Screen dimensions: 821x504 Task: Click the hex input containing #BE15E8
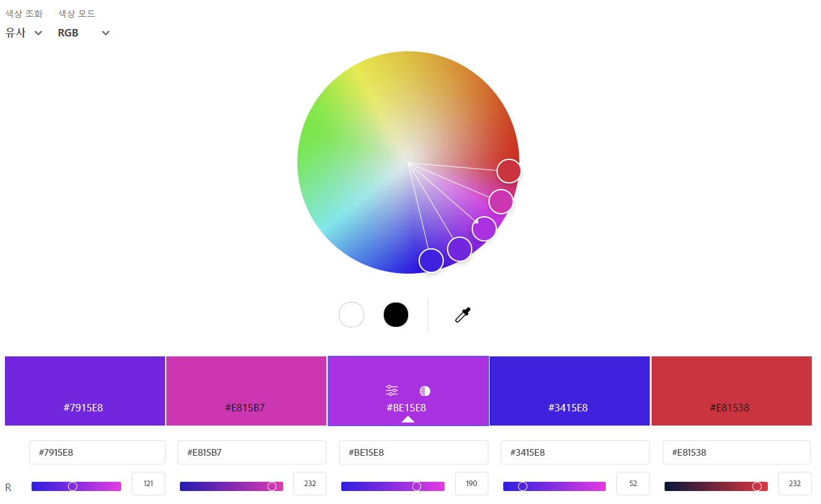(x=414, y=452)
